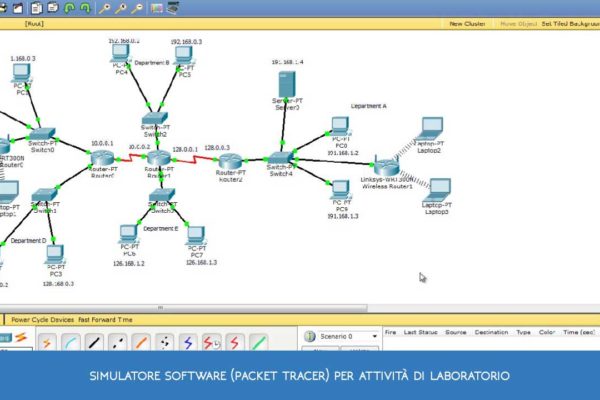Click the Paste toolbar icon
Viewport: 600px width, 400px height.
(53, 7)
